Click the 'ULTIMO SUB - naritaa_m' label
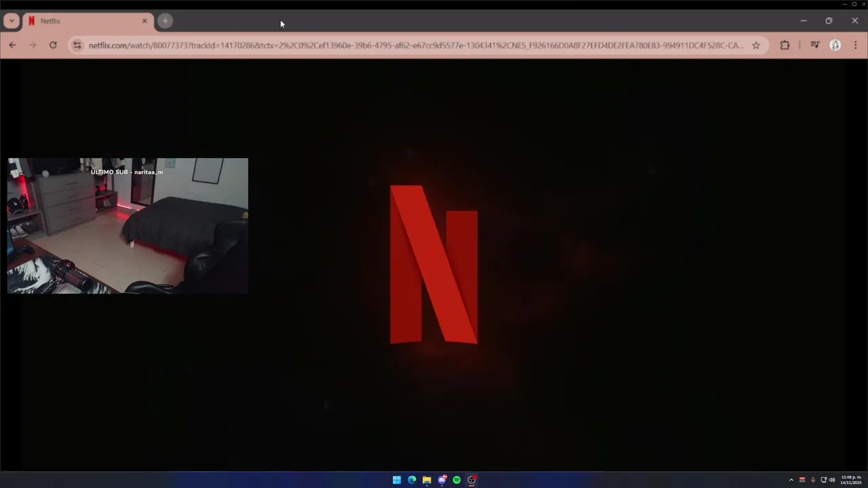The image size is (868, 488). click(127, 172)
